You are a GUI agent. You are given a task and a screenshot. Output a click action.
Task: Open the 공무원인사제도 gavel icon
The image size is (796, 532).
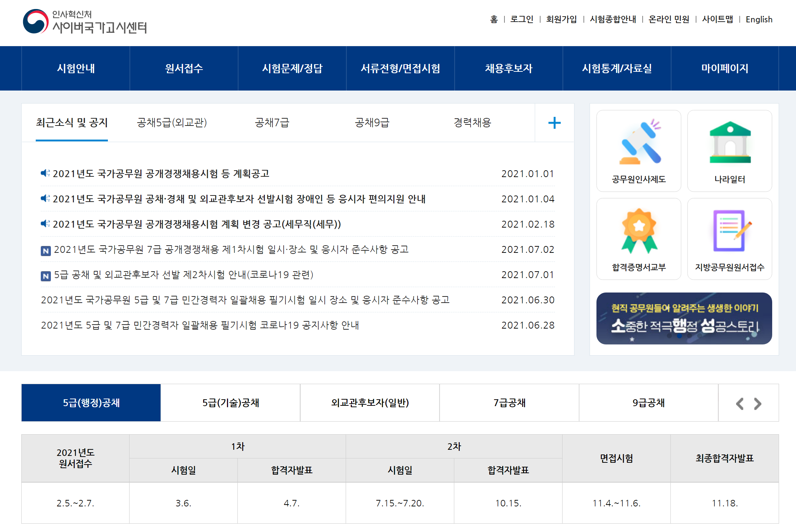[639, 144]
